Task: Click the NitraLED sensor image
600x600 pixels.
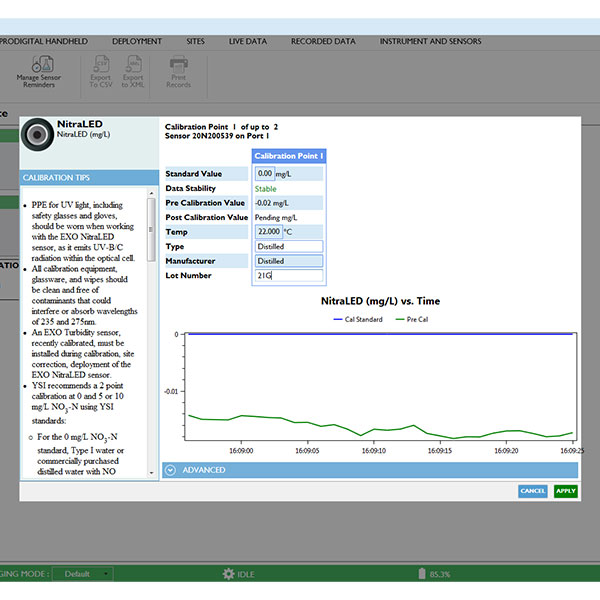Action: [x=37, y=134]
